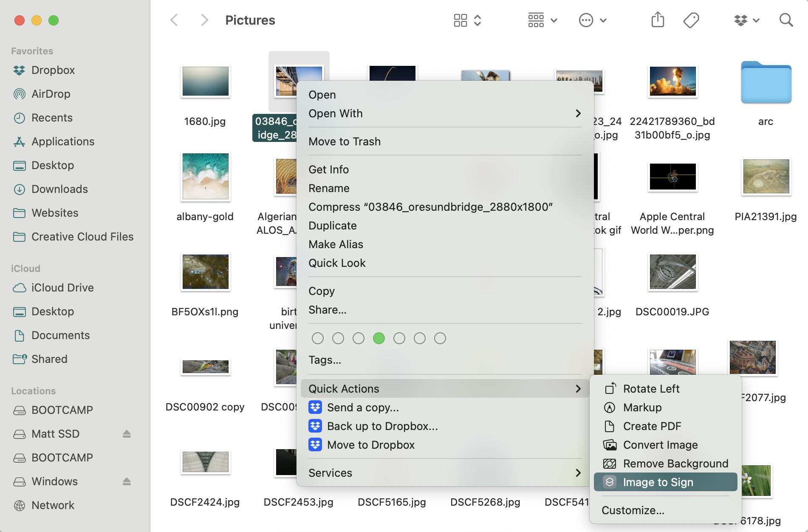Image resolution: width=808 pixels, height=532 pixels.
Task: Choose Rename in the context menu
Action: coord(445,188)
